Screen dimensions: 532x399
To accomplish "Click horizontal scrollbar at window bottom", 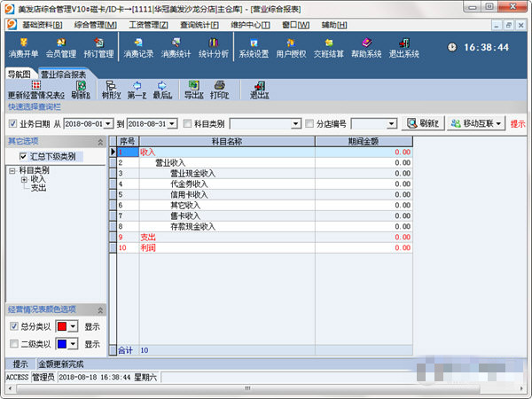I will 248,387.
